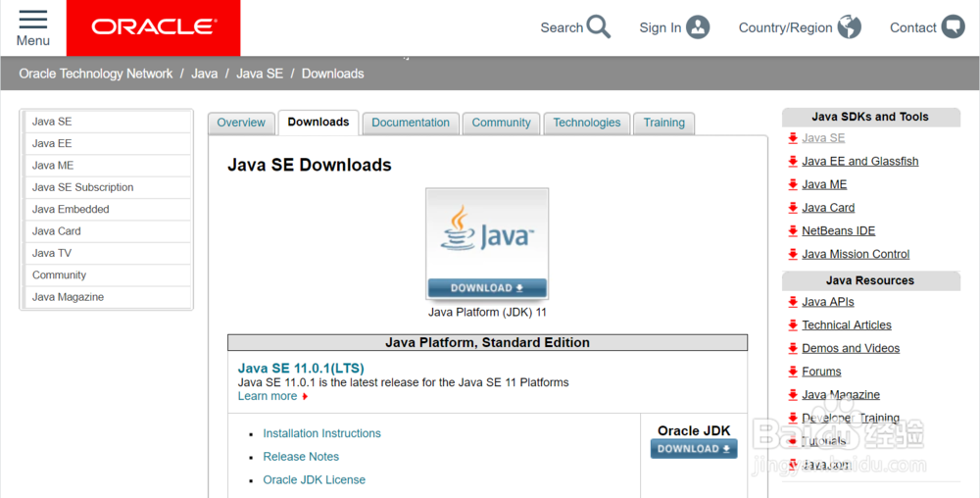Click the Java coffee cup logo

click(487, 229)
